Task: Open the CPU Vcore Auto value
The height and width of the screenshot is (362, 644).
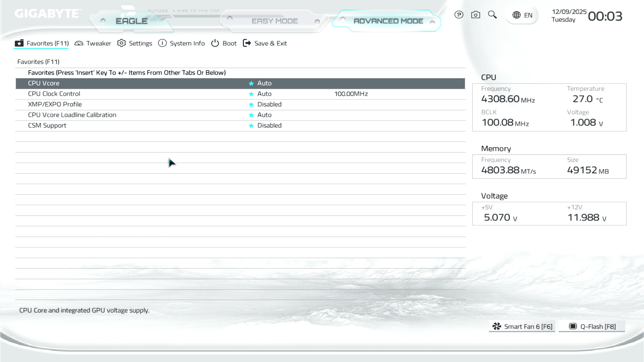Action: (x=264, y=83)
